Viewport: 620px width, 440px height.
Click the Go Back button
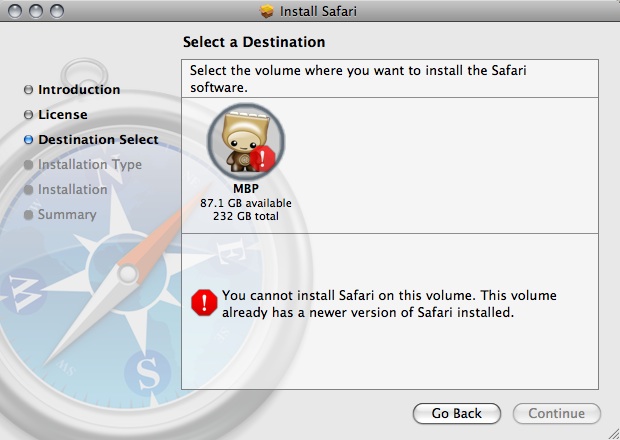457,414
